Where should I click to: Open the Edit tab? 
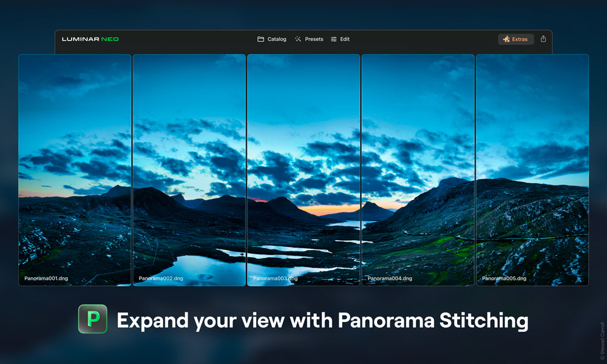pos(340,39)
